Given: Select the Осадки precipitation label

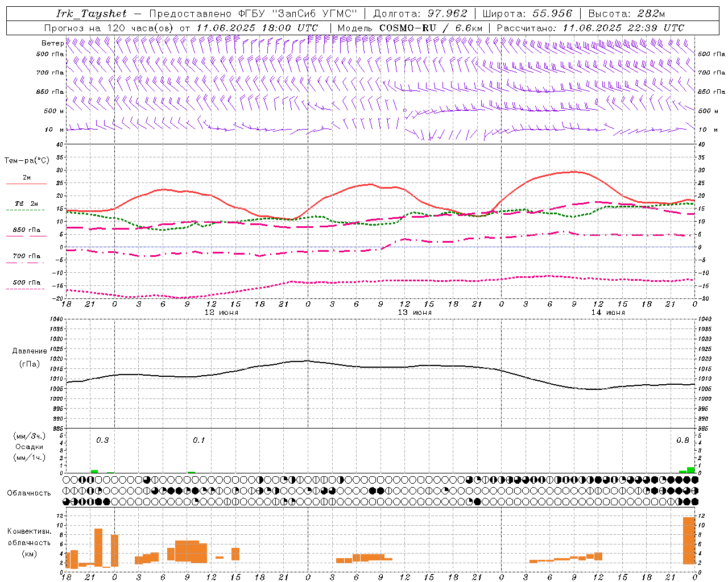Looking at the screenshot, I should click(x=29, y=447).
